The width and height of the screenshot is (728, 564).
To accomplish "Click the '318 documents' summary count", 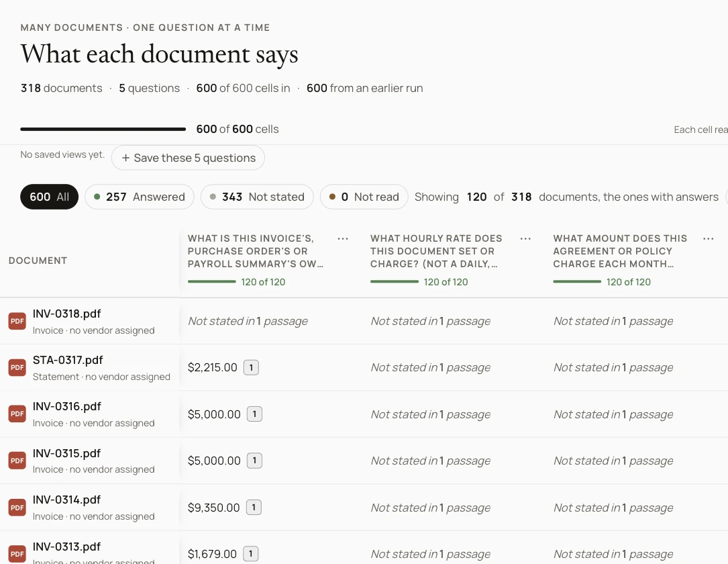I will click(61, 88).
